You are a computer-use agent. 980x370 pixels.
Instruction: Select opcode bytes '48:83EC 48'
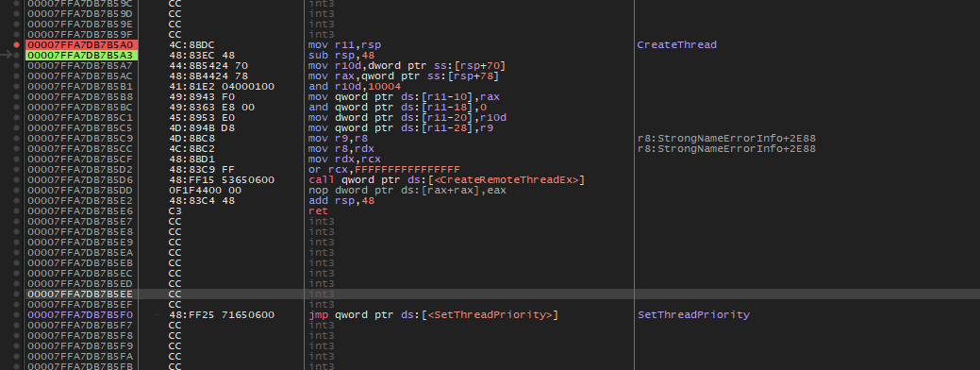pyautogui.click(x=202, y=55)
